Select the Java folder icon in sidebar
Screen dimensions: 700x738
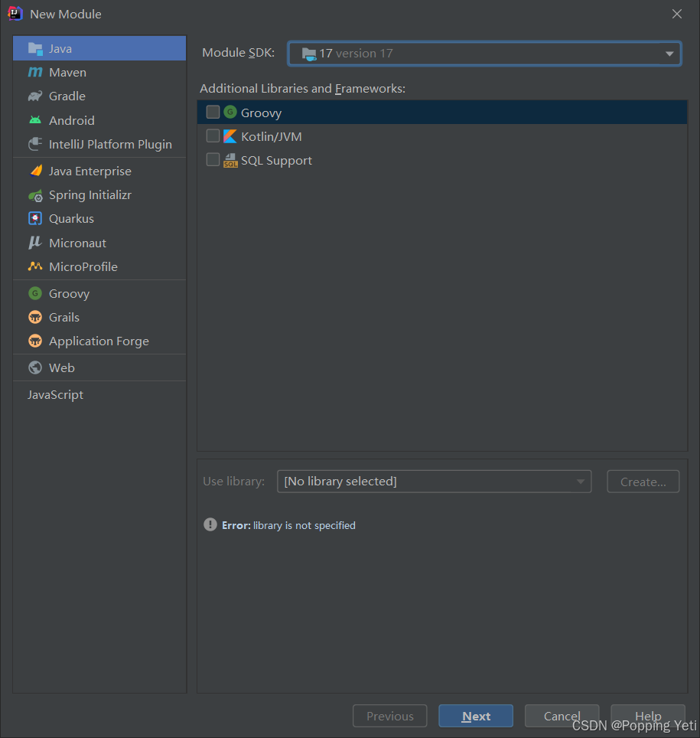(x=35, y=48)
